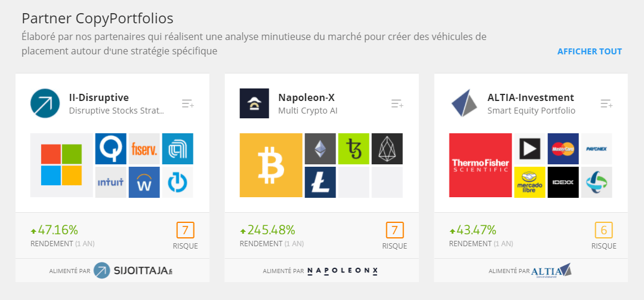
Task: Select the EOS logo tile
Action: [x=387, y=149]
